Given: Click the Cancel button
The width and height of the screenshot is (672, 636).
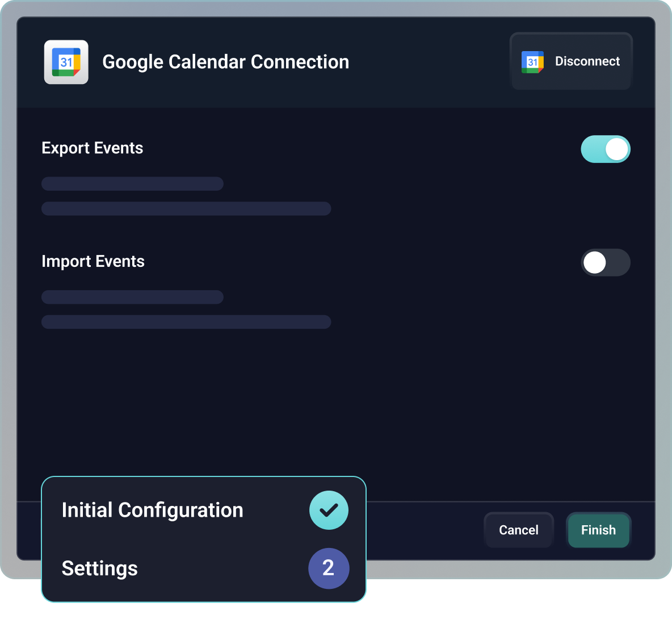Looking at the screenshot, I should pos(519,530).
